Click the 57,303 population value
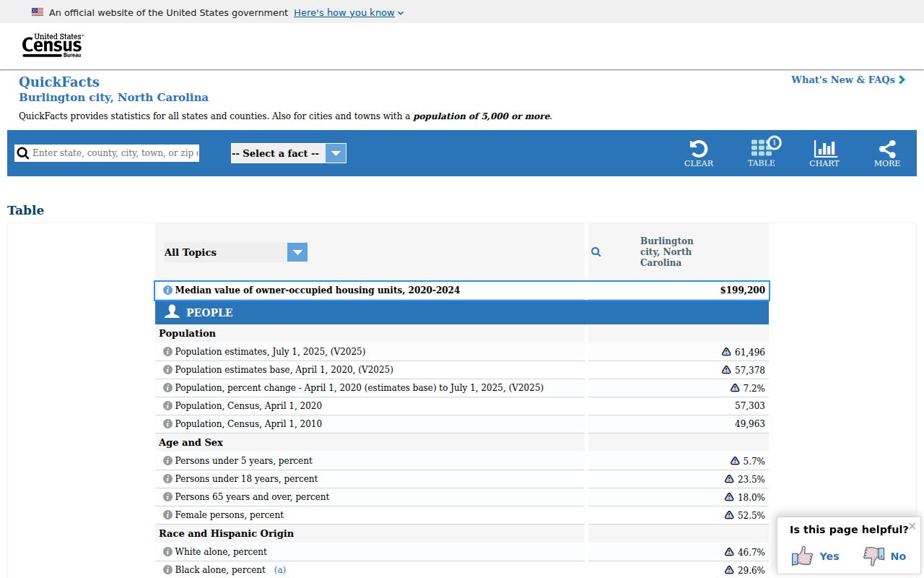Image resolution: width=924 pixels, height=578 pixels. tap(750, 406)
